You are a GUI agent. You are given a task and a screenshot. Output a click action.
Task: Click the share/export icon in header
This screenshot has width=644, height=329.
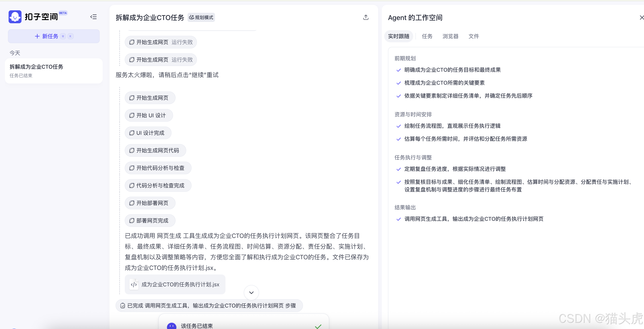(x=366, y=17)
